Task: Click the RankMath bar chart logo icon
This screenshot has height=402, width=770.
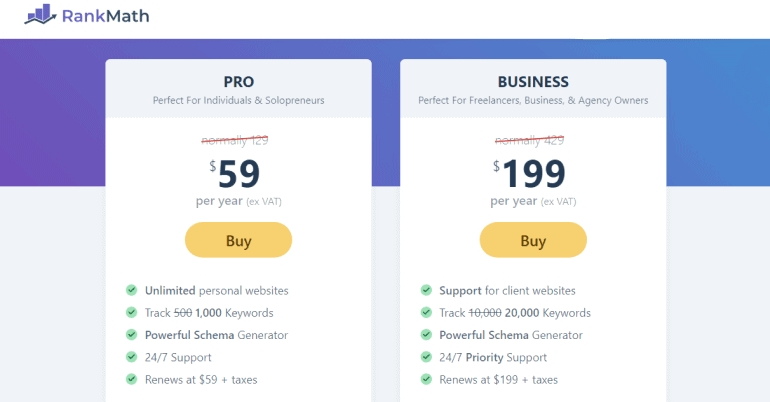Action: click(40, 15)
